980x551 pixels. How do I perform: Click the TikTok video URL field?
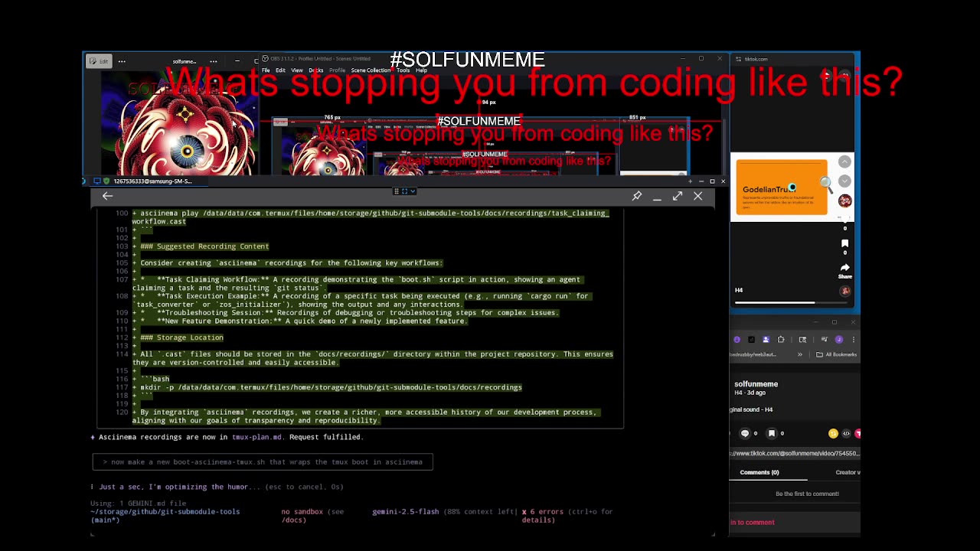(795, 453)
